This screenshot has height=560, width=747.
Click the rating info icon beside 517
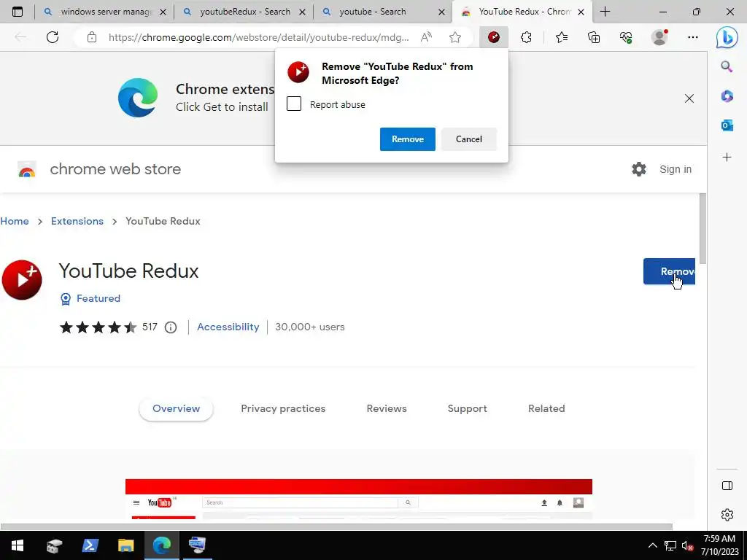[171, 327]
